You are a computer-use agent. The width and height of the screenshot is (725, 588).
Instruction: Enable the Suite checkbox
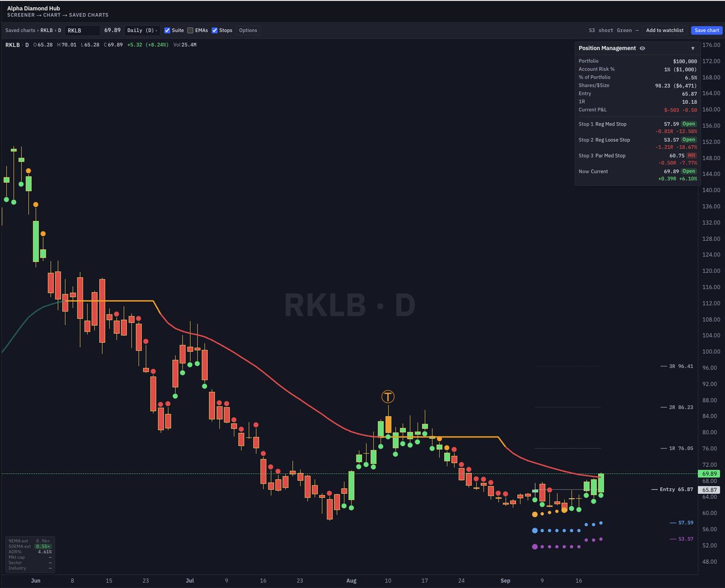click(167, 30)
